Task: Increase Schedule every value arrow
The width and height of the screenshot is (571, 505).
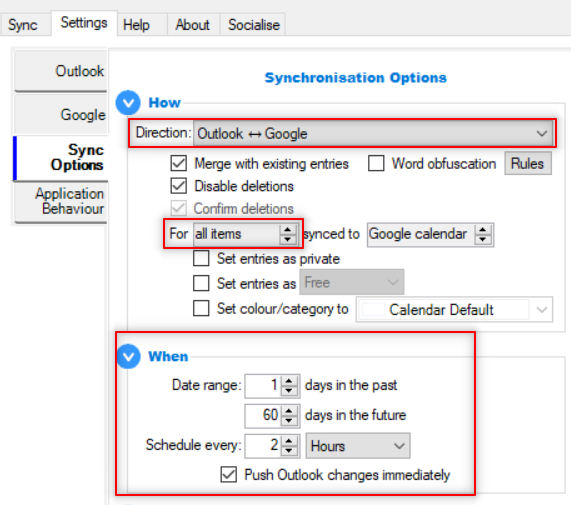Action: [x=290, y=441]
